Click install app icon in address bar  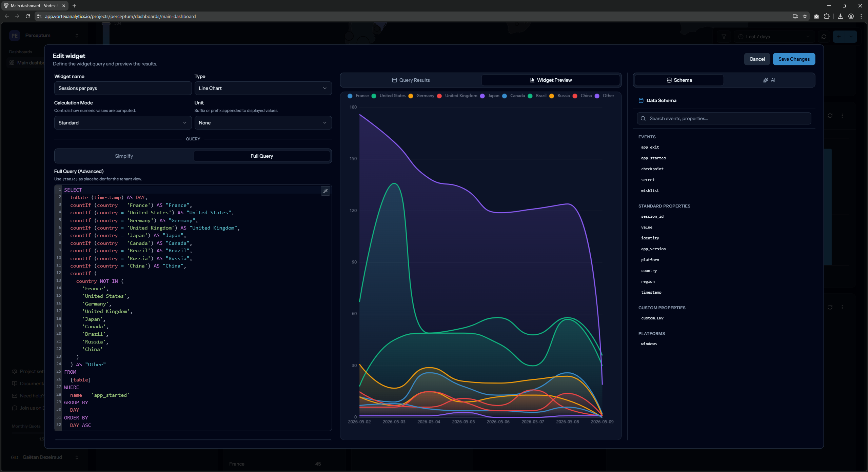pos(795,16)
